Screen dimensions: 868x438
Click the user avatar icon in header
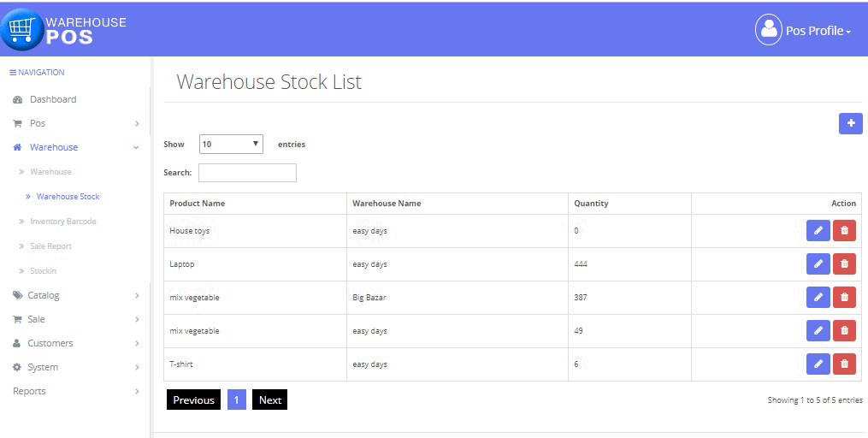click(769, 30)
